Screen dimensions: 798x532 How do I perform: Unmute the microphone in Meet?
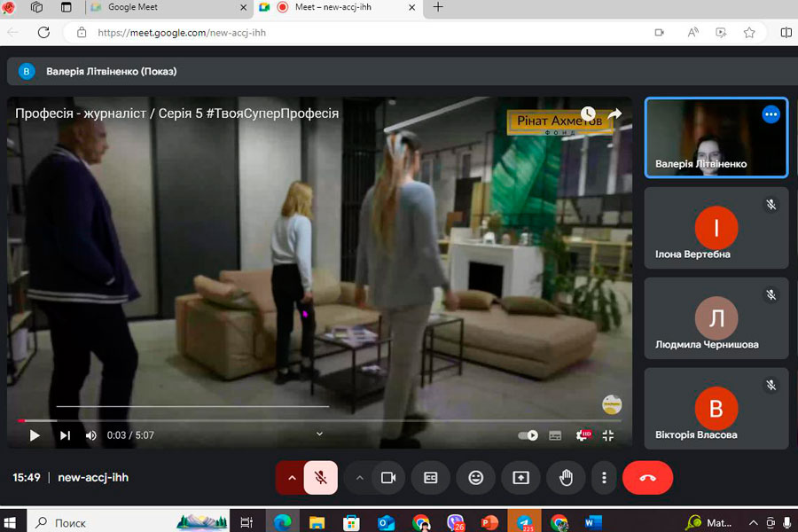[x=321, y=478]
